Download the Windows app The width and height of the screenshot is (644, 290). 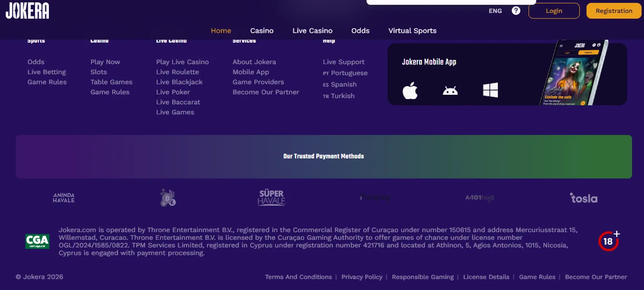click(x=491, y=90)
